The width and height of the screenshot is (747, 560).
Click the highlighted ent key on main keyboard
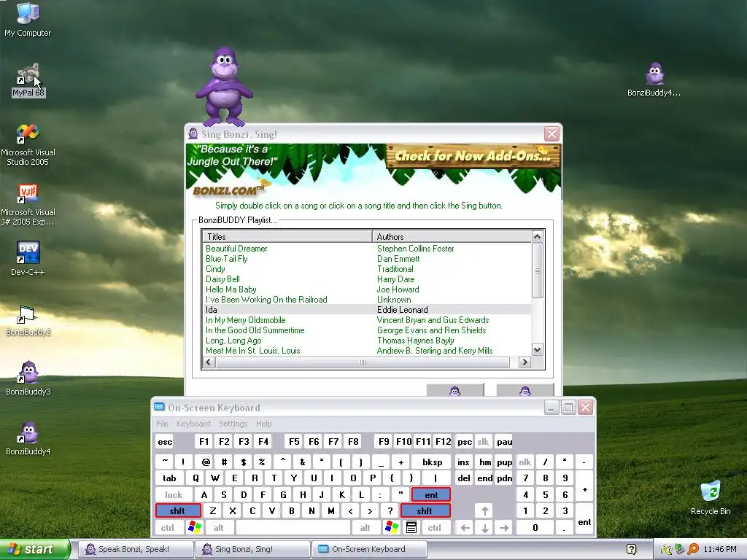click(431, 495)
